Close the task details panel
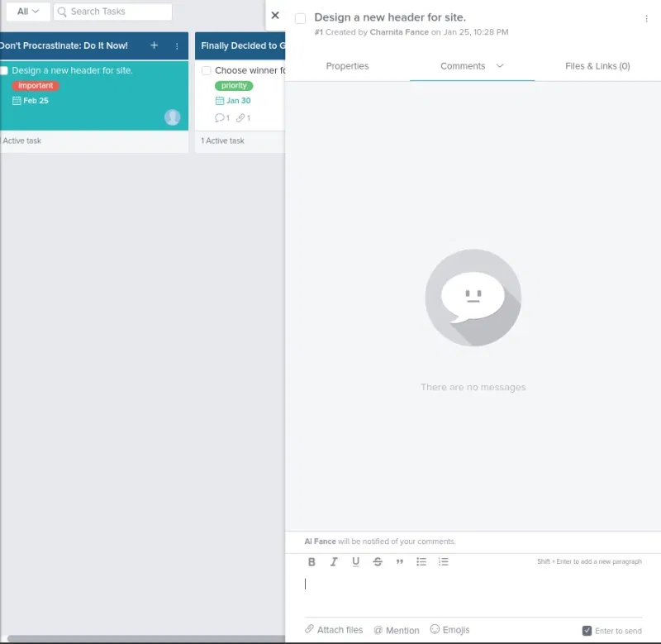 click(x=275, y=16)
